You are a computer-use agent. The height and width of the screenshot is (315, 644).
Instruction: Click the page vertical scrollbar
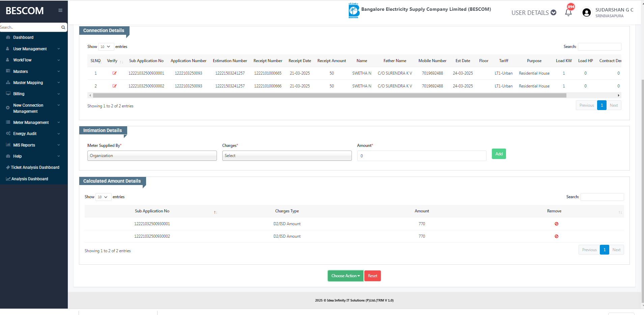(642, 191)
